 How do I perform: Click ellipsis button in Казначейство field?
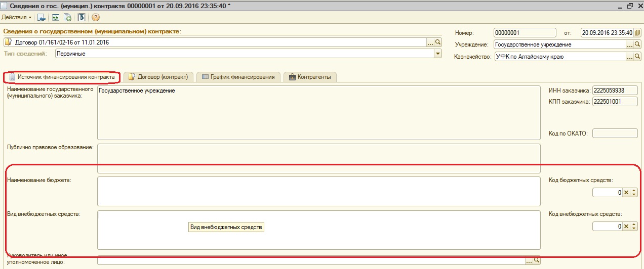pos(630,57)
